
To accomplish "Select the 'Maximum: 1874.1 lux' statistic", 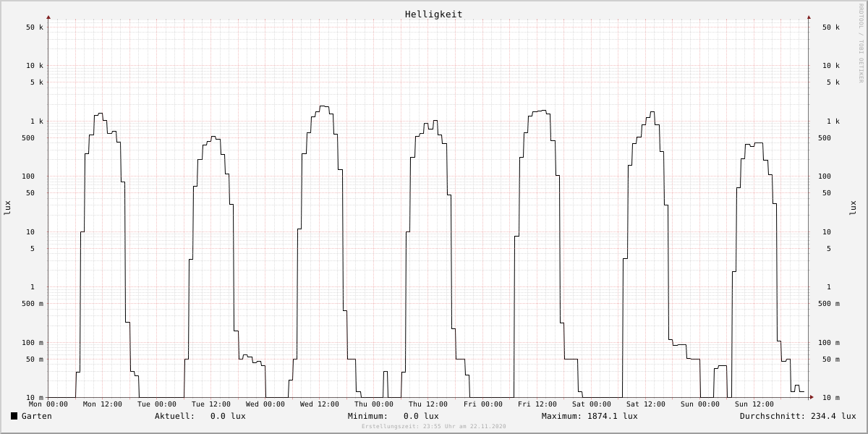I will click(590, 416).
